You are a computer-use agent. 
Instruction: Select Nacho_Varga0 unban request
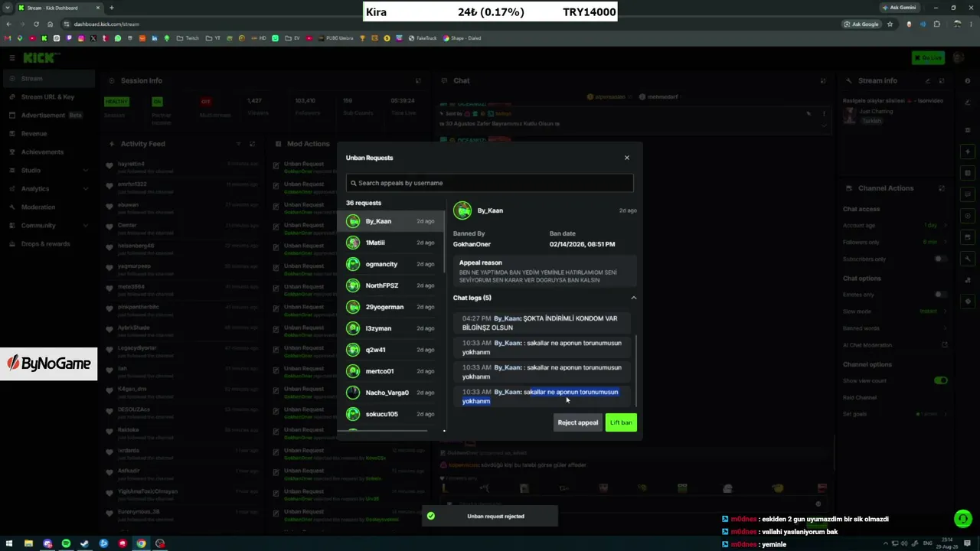391,393
